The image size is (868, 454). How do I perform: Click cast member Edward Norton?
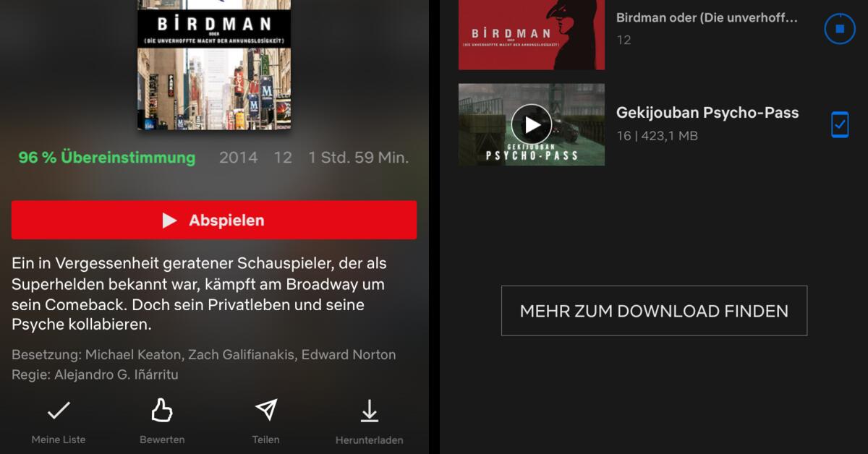click(349, 355)
